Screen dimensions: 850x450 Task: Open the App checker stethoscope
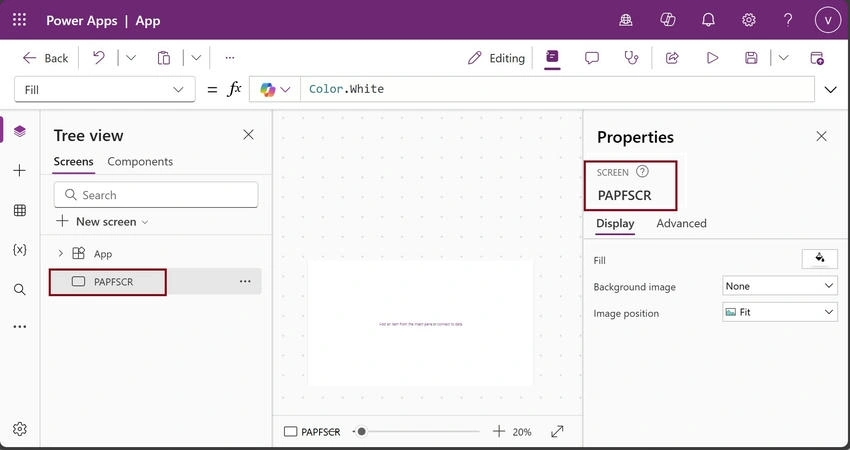[632, 57]
